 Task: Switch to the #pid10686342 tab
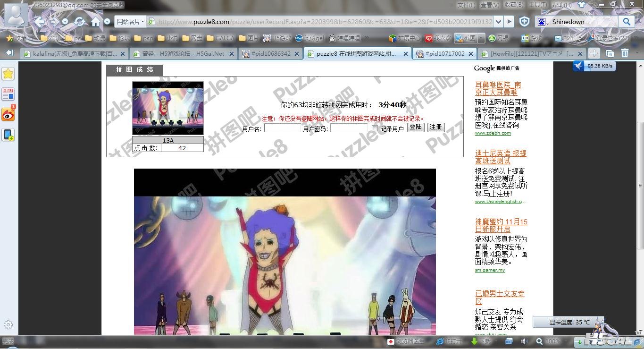(270, 53)
